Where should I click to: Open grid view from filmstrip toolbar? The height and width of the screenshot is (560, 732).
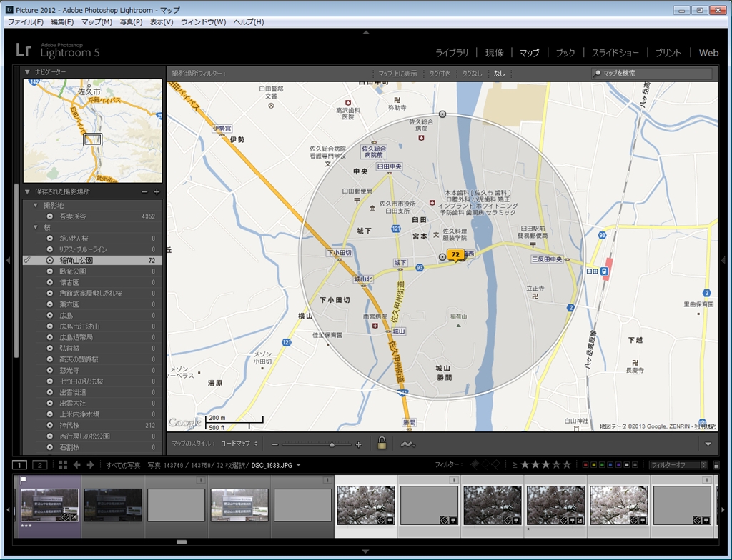tap(63, 465)
